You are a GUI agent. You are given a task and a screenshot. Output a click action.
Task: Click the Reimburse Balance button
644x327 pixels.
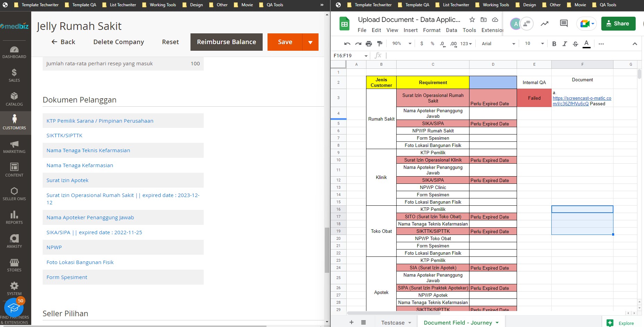pyautogui.click(x=226, y=42)
